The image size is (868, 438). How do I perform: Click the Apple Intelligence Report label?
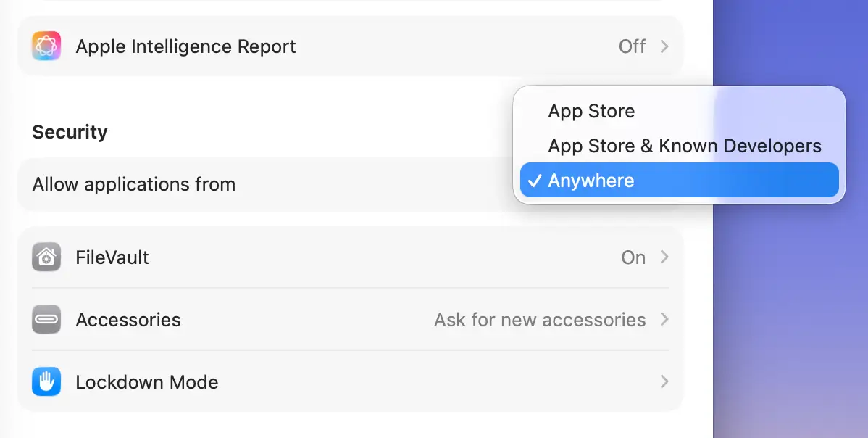(x=185, y=46)
